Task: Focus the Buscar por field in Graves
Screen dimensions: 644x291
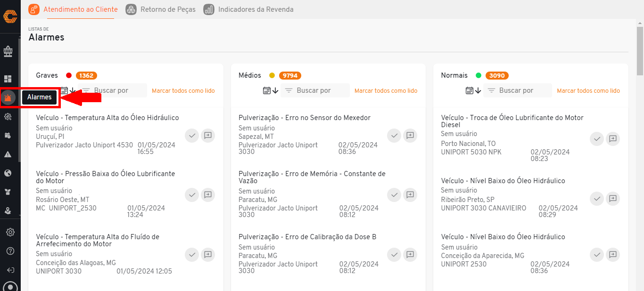Action: click(112, 90)
